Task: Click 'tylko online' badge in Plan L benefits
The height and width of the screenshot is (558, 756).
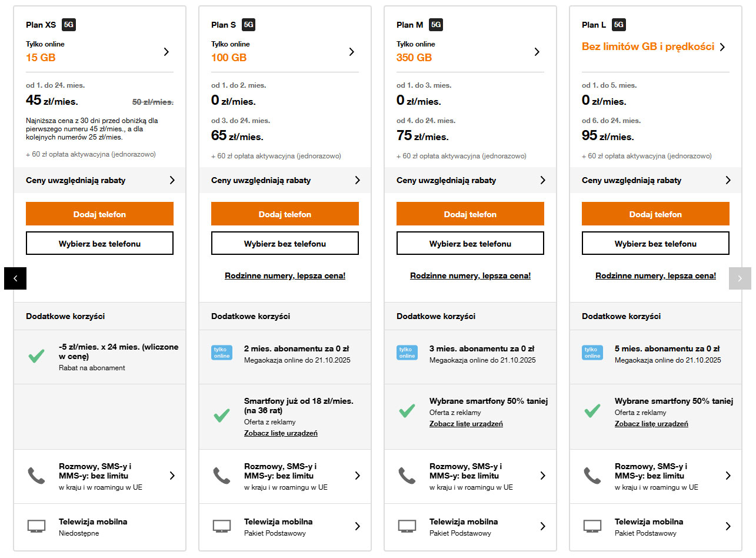Action: click(592, 353)
